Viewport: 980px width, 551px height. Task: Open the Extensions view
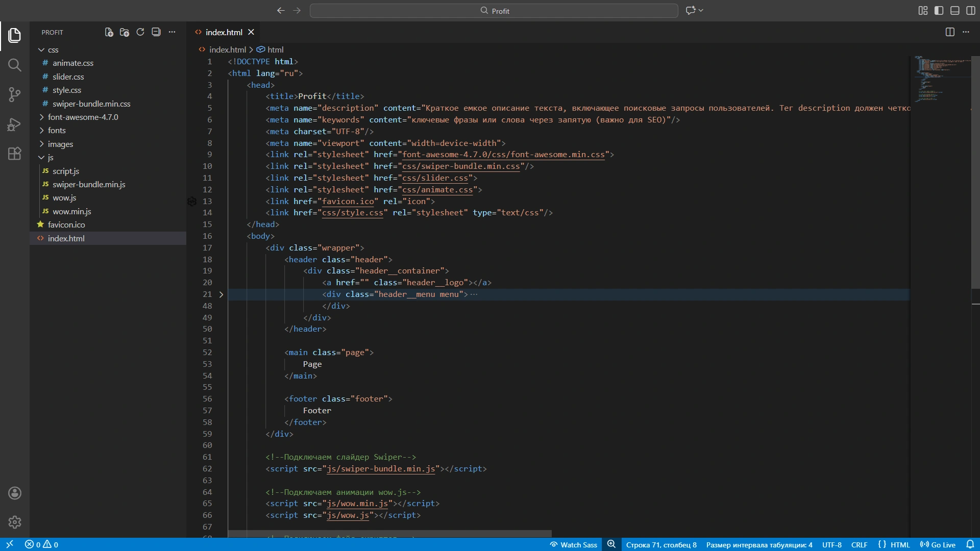tap(14, 154)
